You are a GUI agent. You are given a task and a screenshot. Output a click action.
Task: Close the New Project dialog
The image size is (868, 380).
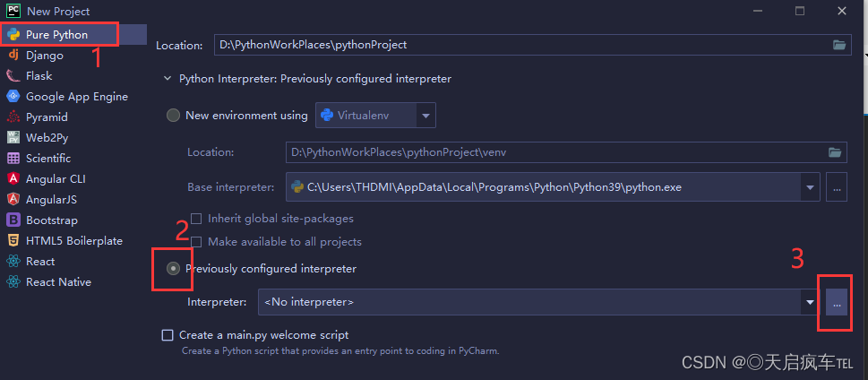click(841, 11)
